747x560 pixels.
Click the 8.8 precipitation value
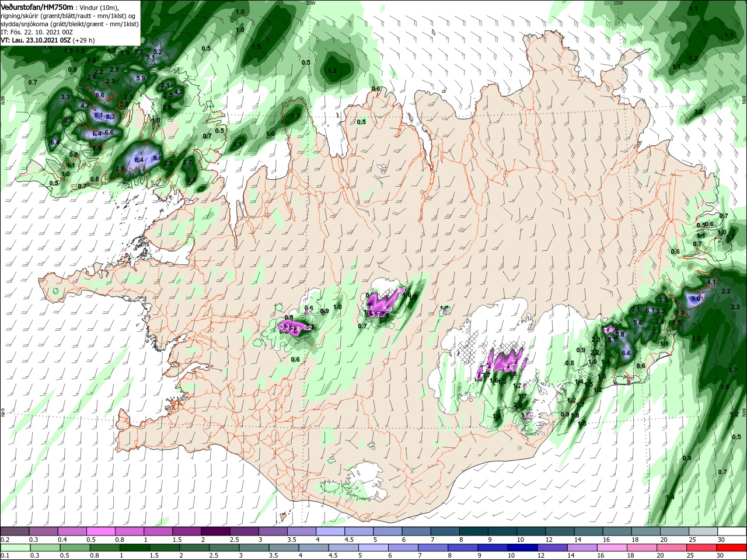click(157, 158)
